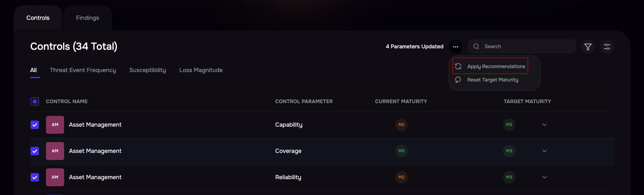Click the Reset Target Maturity icon
The height and width of the screenshot is (195, 644).
point(458,80)
